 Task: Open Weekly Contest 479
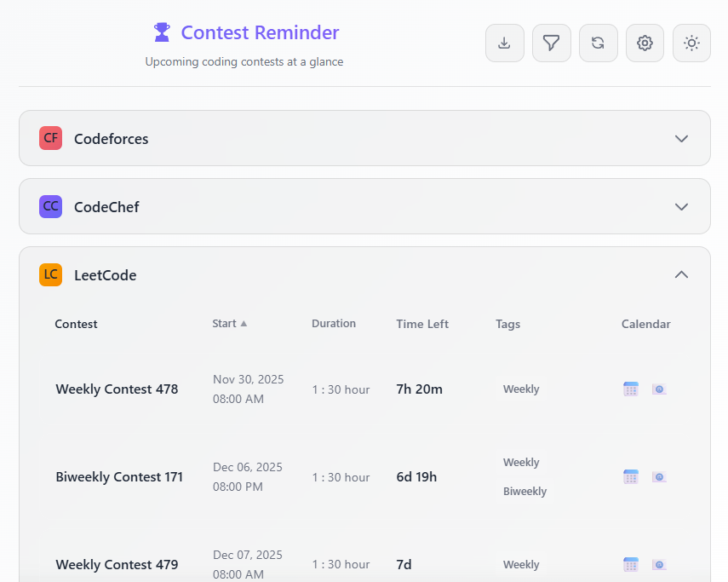[x=117, y=564]
